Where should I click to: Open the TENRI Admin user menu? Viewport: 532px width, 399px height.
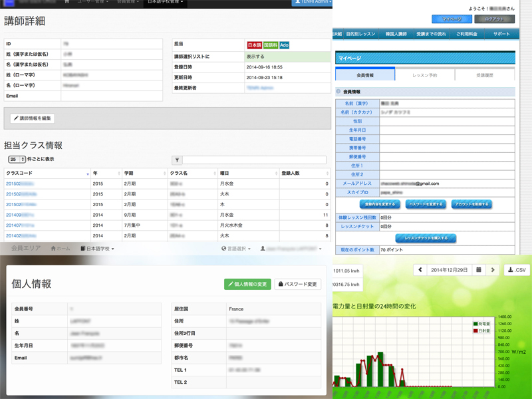pyautogui.click(x=311, y=3)
